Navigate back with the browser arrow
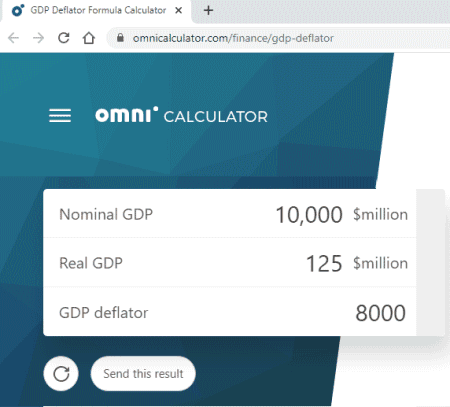The height and width of the screenshot is (407, 450). point(14,38)
